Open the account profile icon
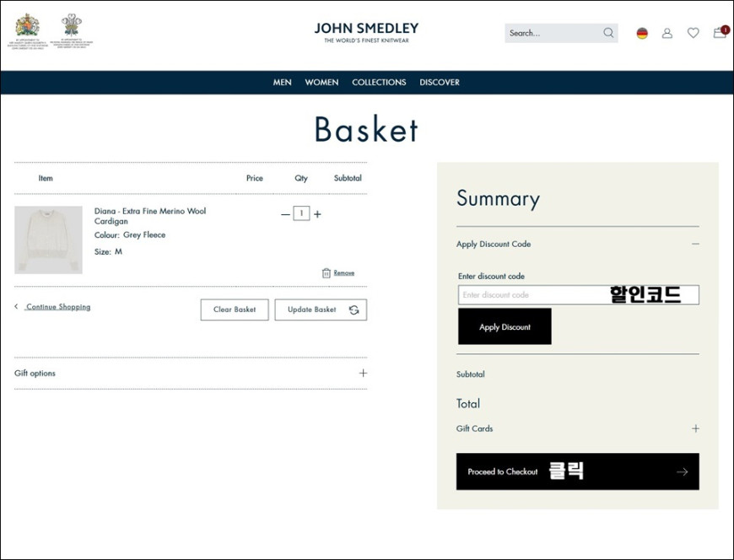Screen dimensions: 734x560 tap(667, 33)
